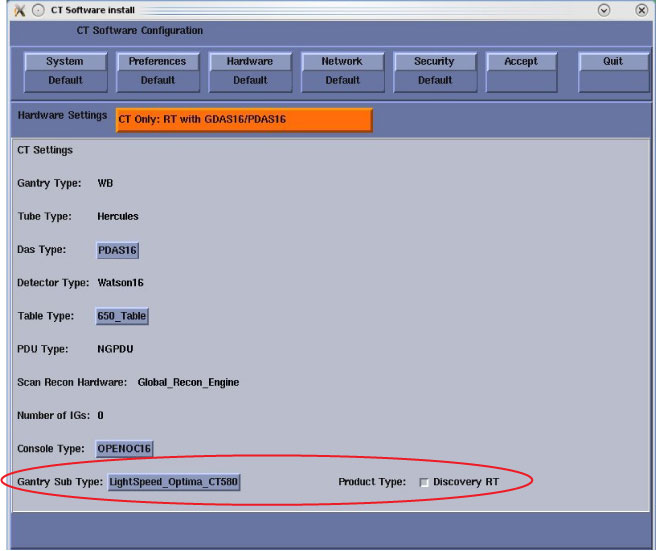Toggle the Discovery RT product type checkbox
Viewport: 656px width, 551px height.
tap(425, 483)
